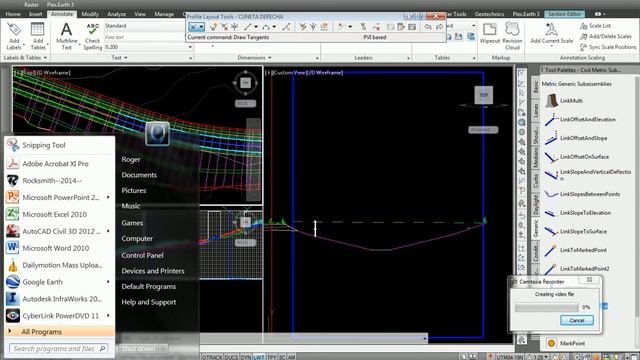Click the Insert PVI icon in Profile Layout Tools
640x360 pixels.
click(213, 27)
